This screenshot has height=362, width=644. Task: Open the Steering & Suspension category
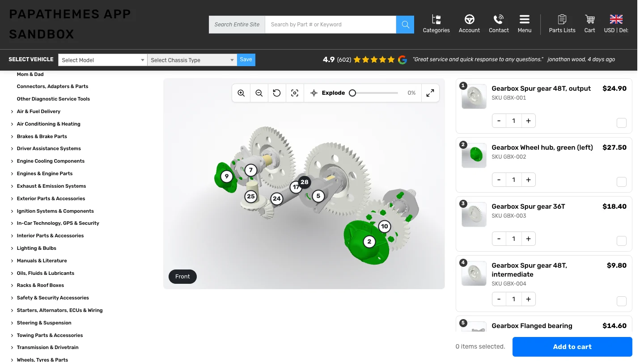click(x=44, y=323)
